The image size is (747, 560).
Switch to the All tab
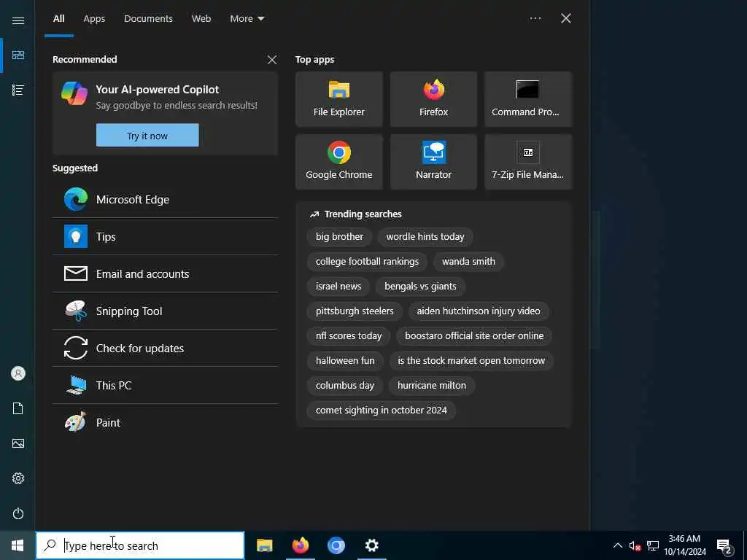58,18
